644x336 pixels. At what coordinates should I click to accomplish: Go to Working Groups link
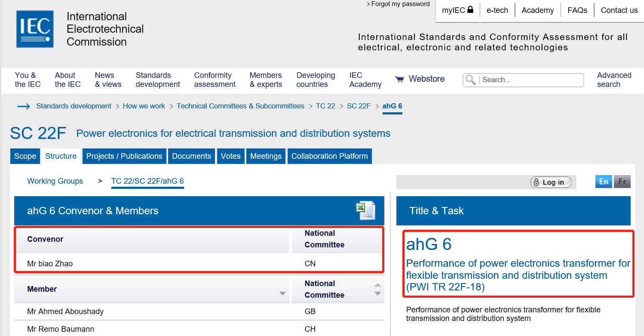click(x=55, y=181)
